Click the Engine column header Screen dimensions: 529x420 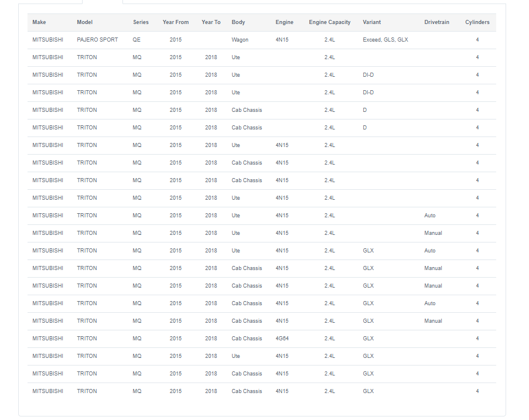pyautogui.click(x=284, y=22)
